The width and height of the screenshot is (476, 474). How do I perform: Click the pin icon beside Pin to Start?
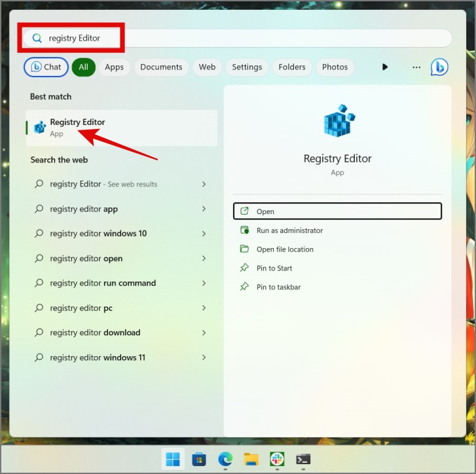tap(244, 268)
